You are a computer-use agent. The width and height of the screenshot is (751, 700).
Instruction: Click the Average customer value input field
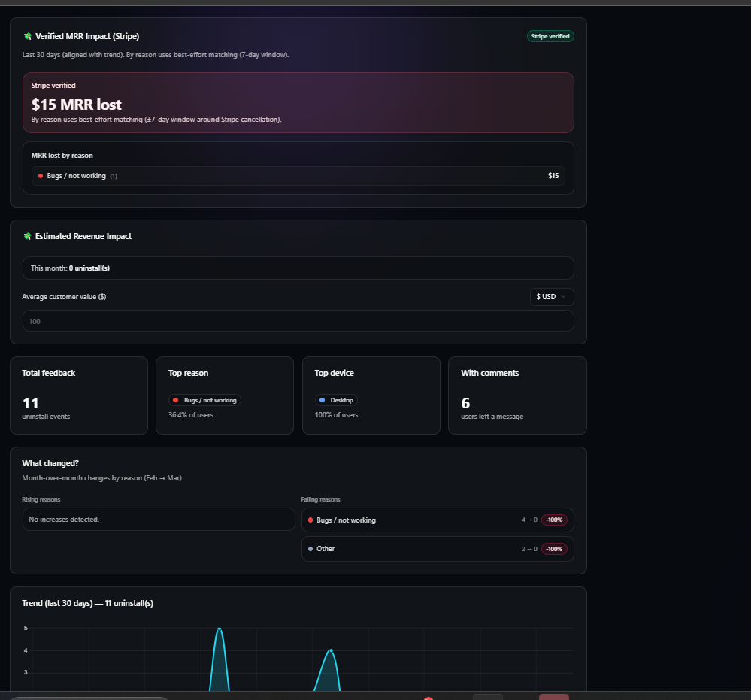click(298, 320)
